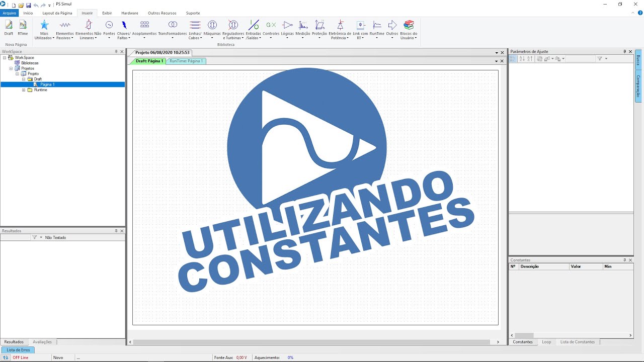The image size is (644, 362).
Task: Open the Suporte ribbon tab
Action: point(193,13)
